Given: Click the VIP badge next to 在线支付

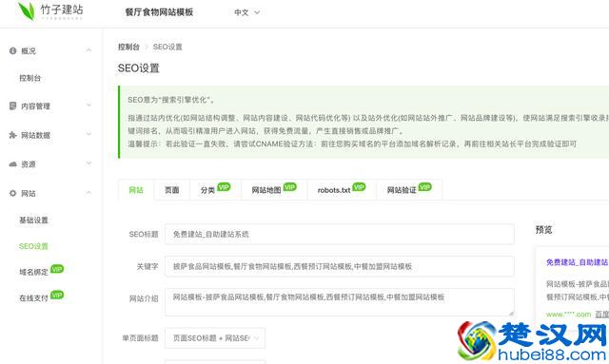Looking at the screenshot, I should point(57,295).
